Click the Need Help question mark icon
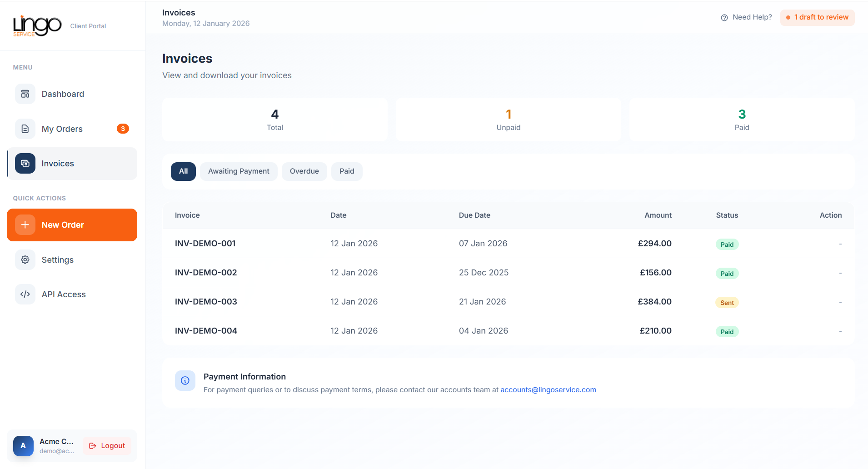This screenshot has height=469, width=868. tap(723, 17)
